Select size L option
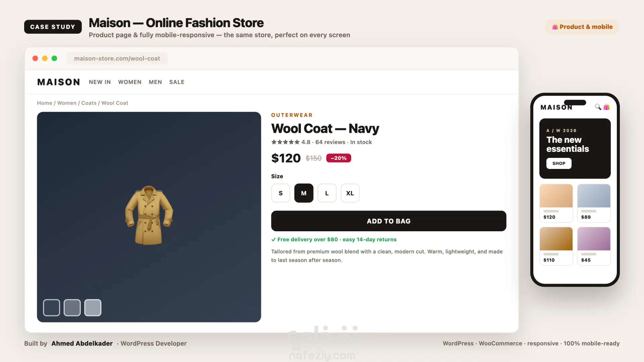 (327, 193)
